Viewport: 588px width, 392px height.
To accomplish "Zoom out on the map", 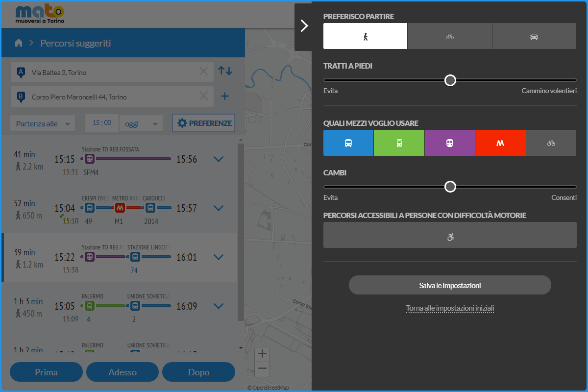I will click(x=263, y=368).
